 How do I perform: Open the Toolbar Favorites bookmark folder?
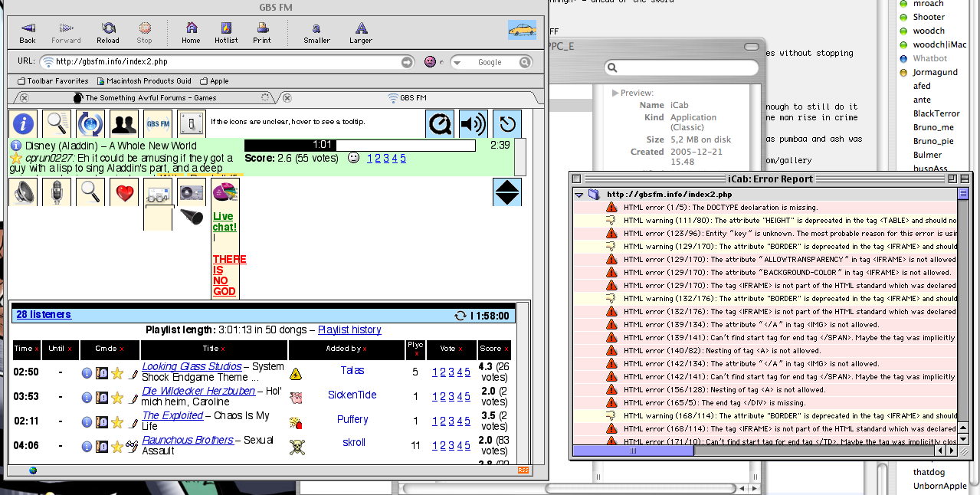coord(52,81)
